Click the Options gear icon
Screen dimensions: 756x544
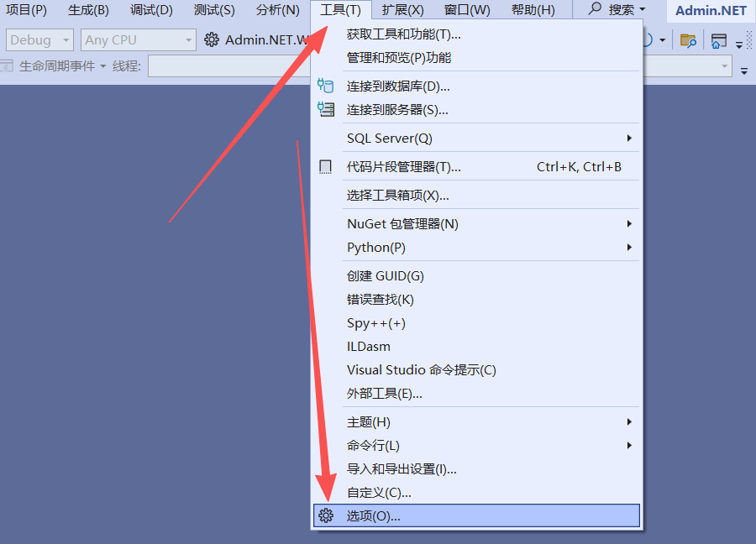click(326, 515)
